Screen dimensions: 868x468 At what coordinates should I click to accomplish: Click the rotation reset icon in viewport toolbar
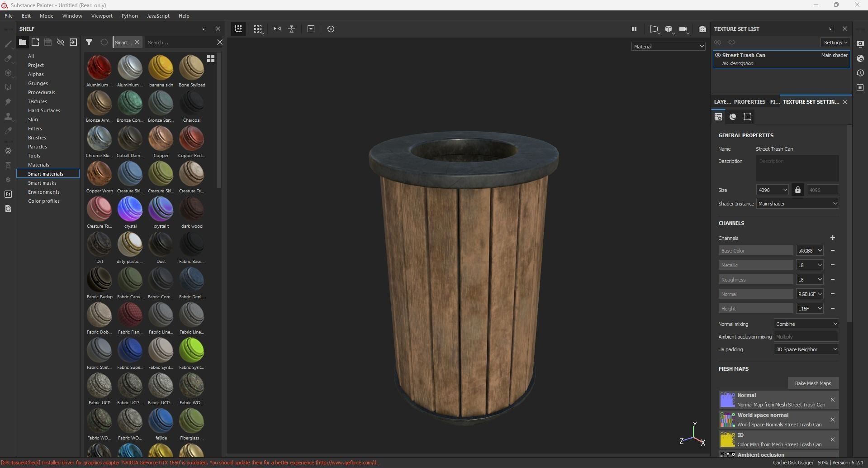331,29
